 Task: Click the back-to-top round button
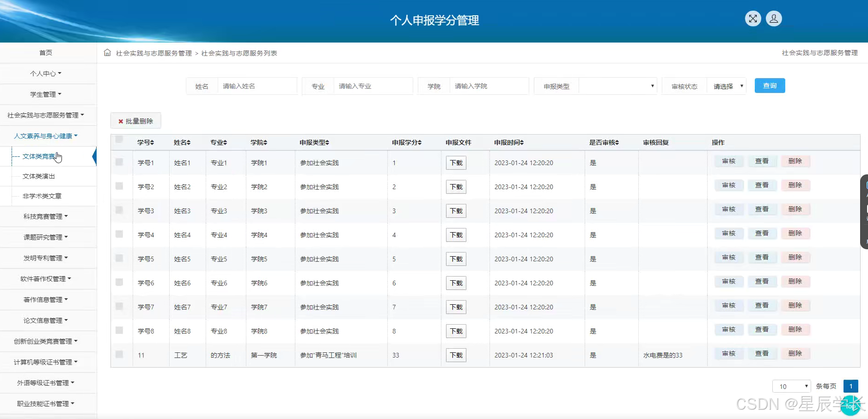(x=851, y=406)
